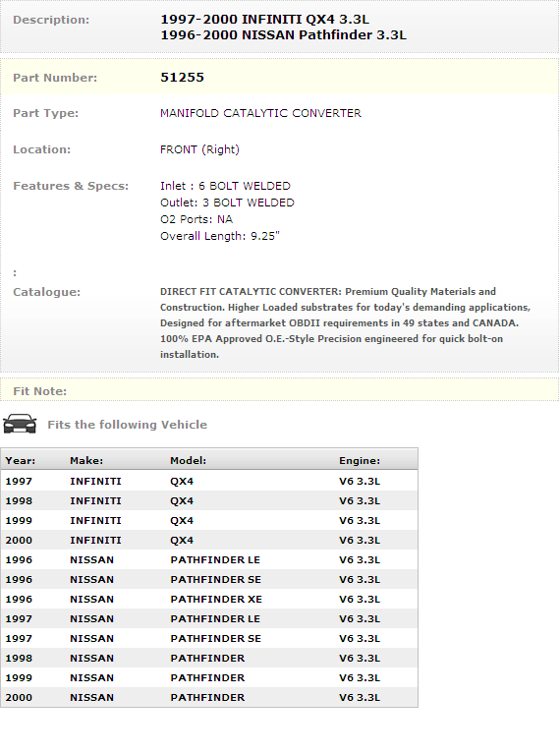Click PATHFINDER LE in the 1996 row

215,560
